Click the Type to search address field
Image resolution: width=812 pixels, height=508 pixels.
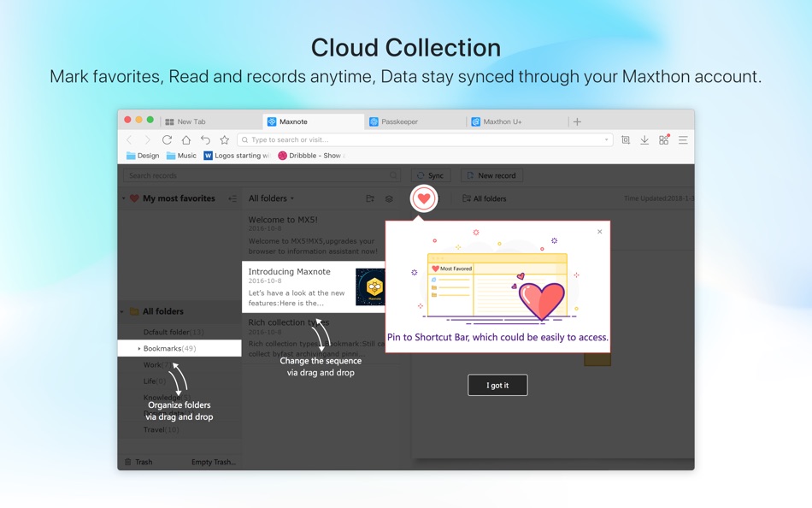tap(425, 140)
